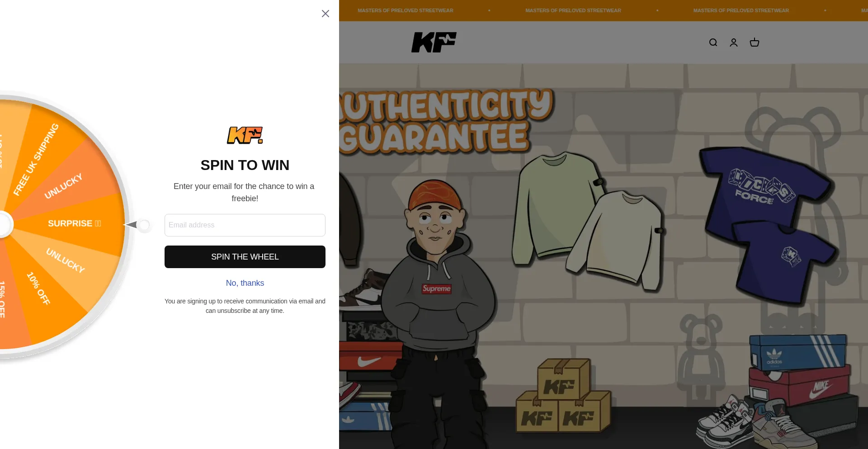Close the spin to win popup

tap(325, 14)
